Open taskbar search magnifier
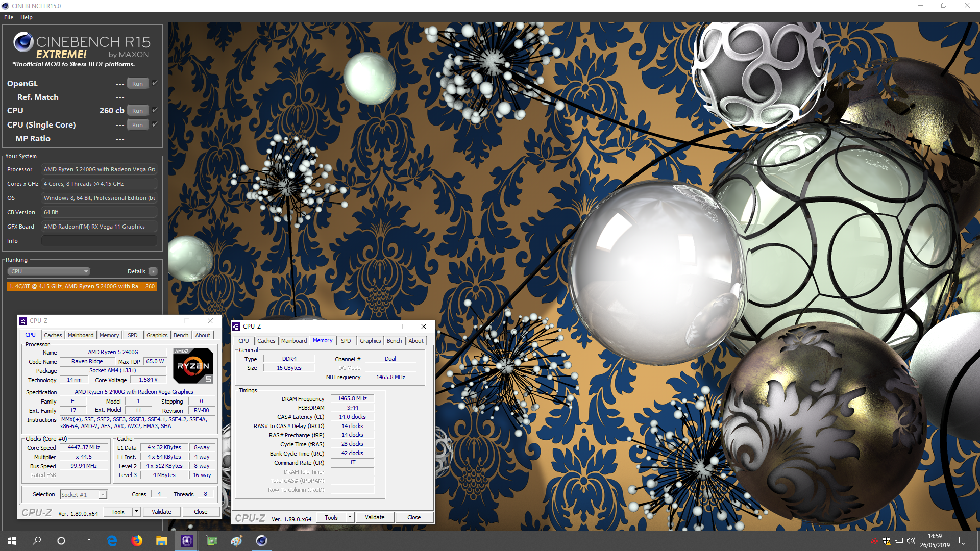The image size is (980, 551). coord(37,541)
